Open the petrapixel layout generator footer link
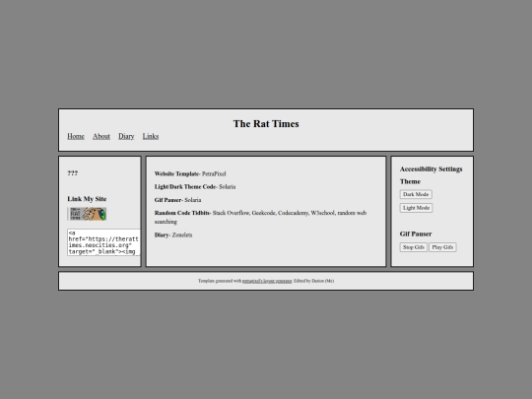 pyautogui.click(x=267, y=281)
